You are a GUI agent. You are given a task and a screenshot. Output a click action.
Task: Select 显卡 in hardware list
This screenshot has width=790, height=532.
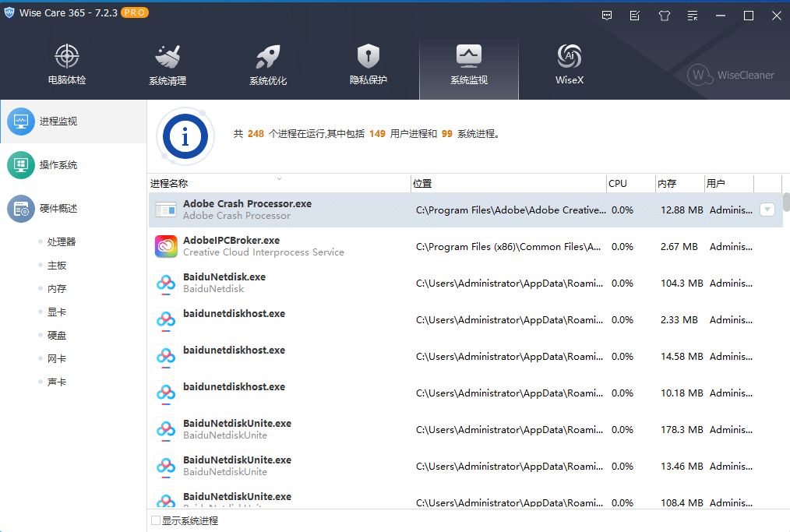pos(57,312)
